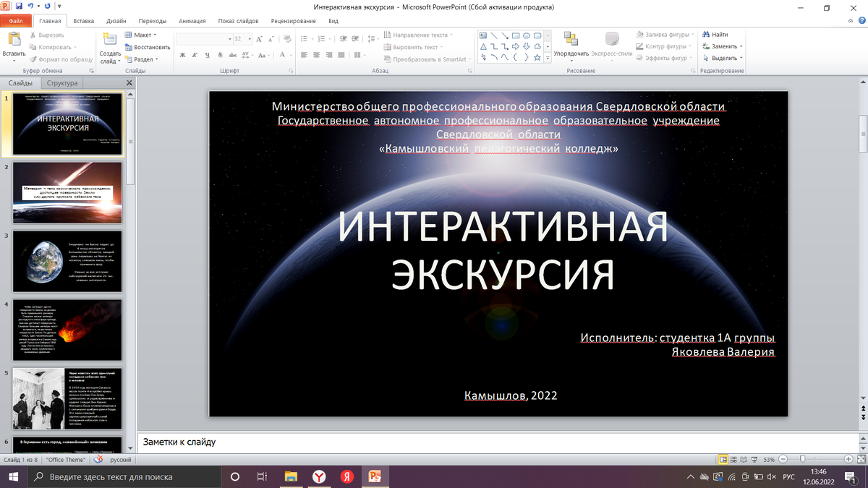This screenshot has height=488, width=868.
Task: Open the Файл tab
Action: (16, 21)
